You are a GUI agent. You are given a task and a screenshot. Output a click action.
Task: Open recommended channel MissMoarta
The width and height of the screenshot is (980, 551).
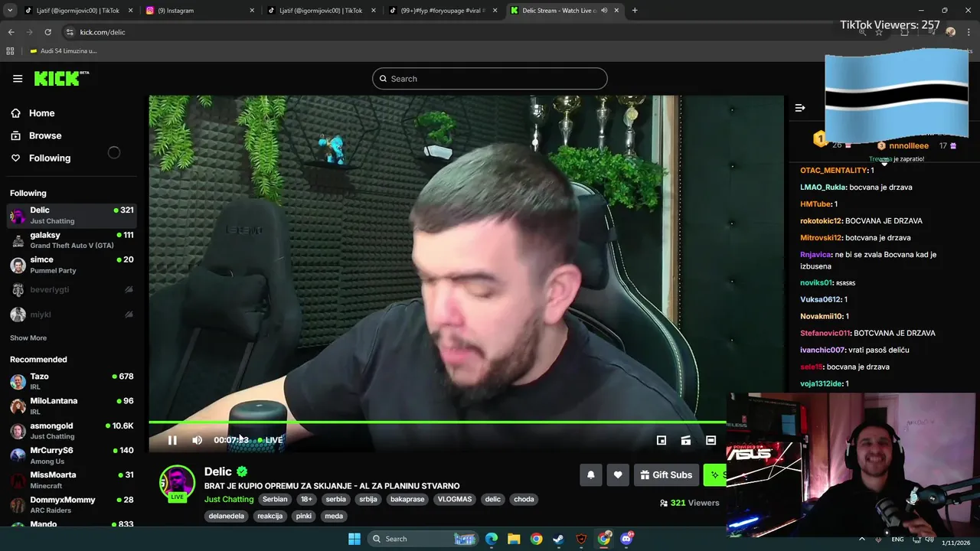pos(72,480)
